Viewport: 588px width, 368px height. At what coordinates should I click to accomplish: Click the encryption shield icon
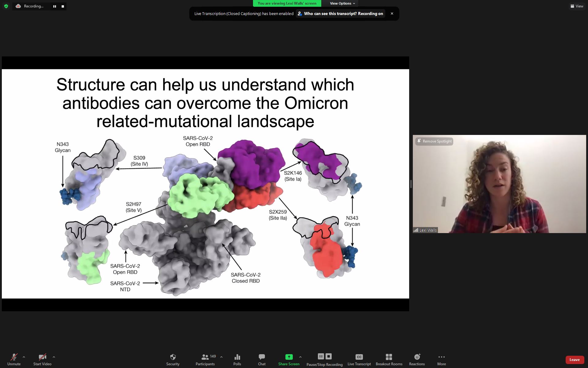pyautogui.click(x=6, y=6)
